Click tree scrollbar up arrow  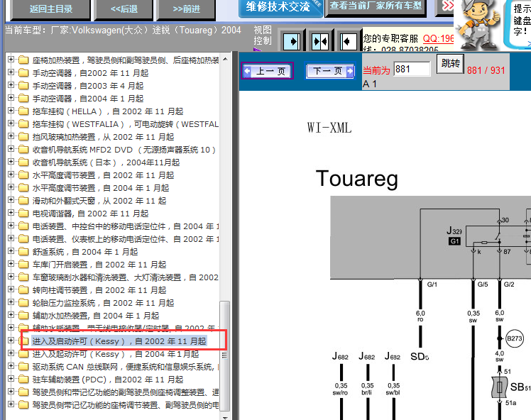[x=225, y=59]
